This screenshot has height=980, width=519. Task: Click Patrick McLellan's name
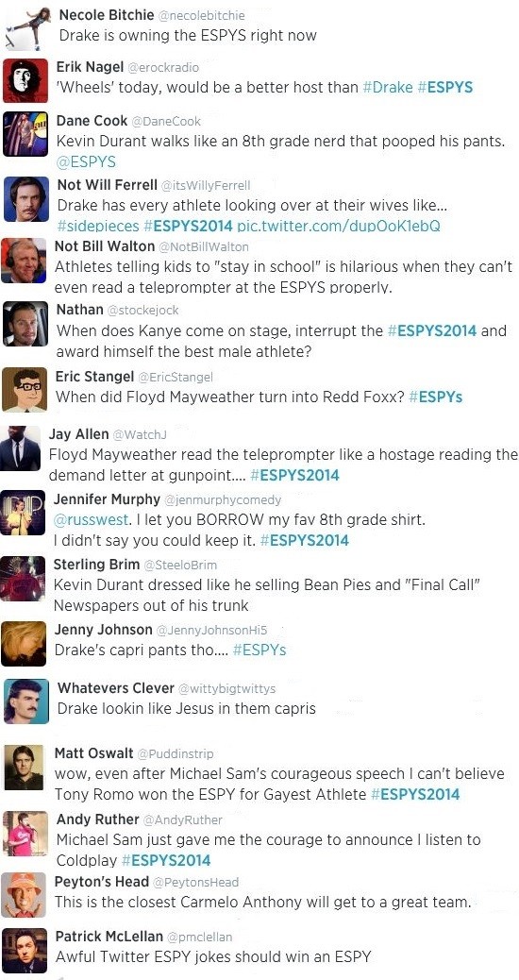tap(109, 937)
